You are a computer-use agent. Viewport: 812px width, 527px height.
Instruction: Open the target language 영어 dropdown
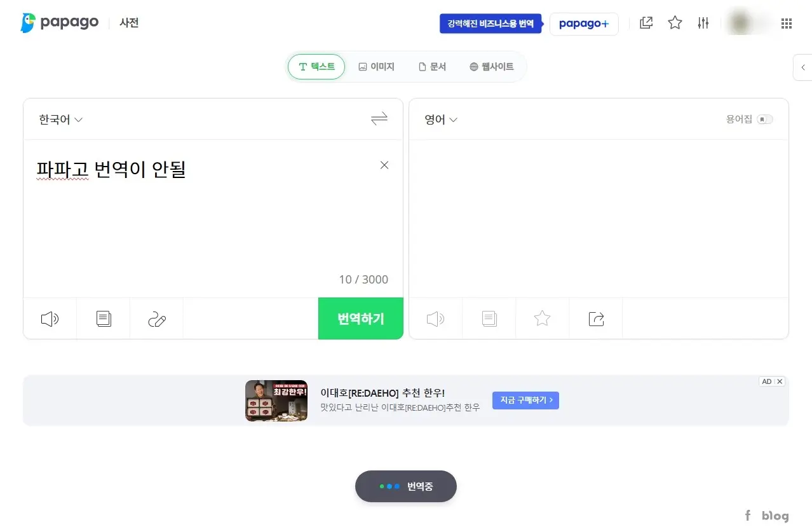pyautogui.click(x=440, y=119)
